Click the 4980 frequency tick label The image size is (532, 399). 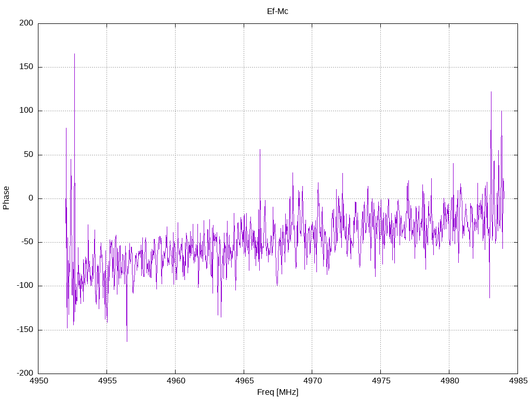[x=449, y=381]
